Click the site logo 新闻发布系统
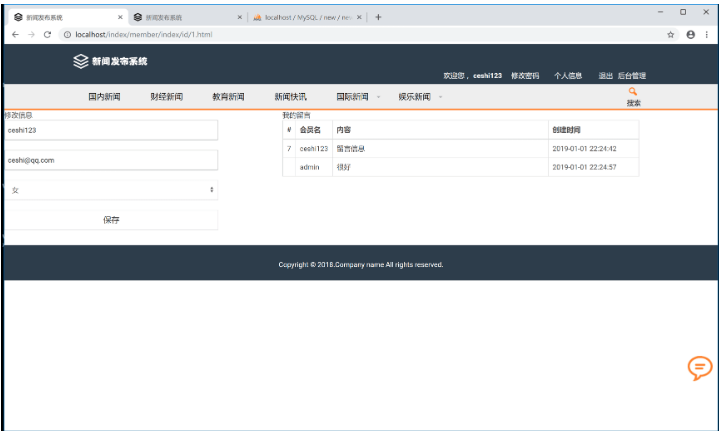719x431 pixels. pyautogui.click(x=110, y=61)
